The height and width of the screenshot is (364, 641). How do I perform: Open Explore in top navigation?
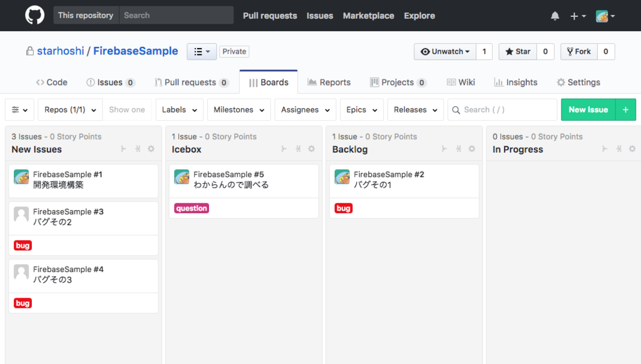419,16
